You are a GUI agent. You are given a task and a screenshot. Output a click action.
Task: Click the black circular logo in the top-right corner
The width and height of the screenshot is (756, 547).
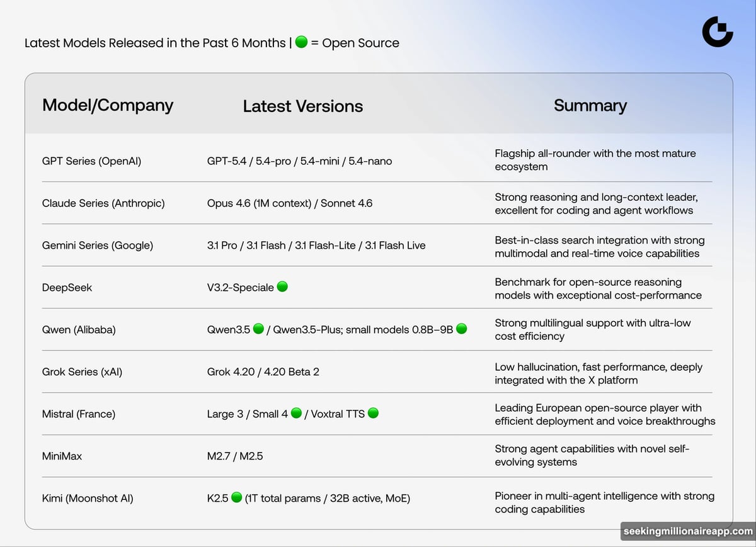718,32
